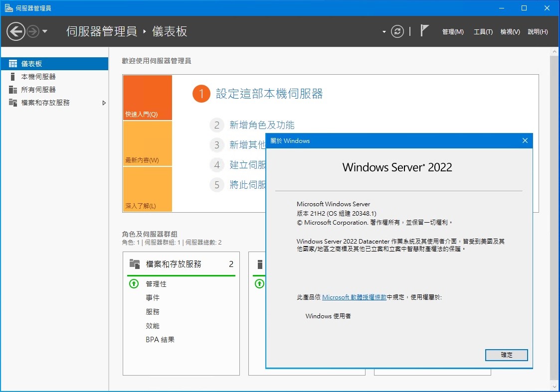Click 確定 in the 關於 Windows dialog
Viewport: 560px width, 392px height.
506,355
